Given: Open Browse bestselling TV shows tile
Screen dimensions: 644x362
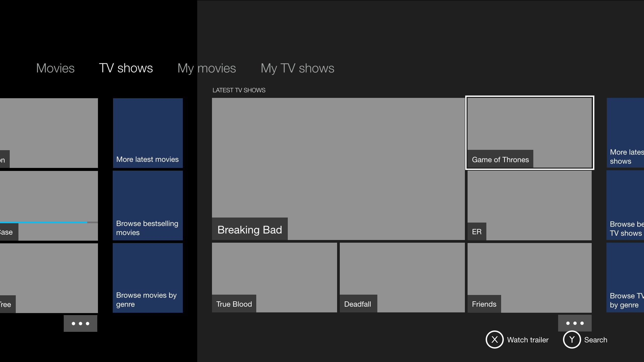Looking at the screenshot, I should (x=625, y=205).
